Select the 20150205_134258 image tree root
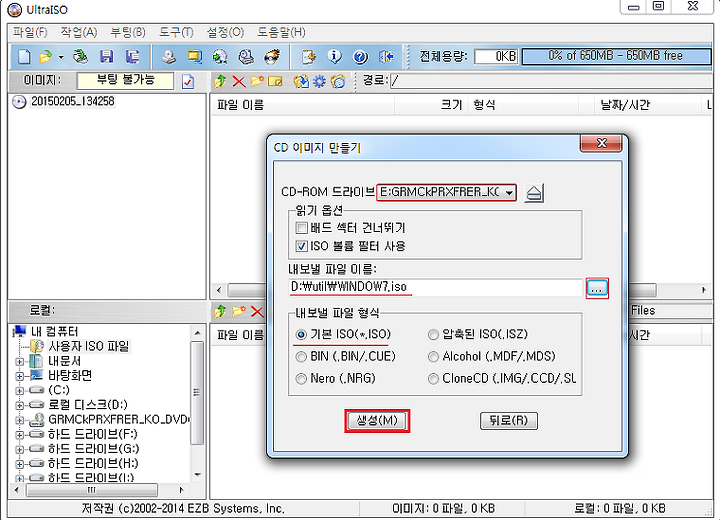The image size is (720, 520). tap(73, 101)
